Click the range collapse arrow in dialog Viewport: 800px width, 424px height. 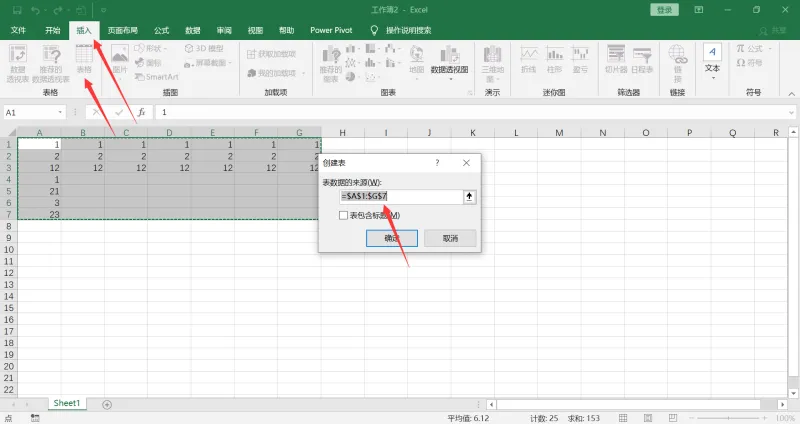(469, 196)
